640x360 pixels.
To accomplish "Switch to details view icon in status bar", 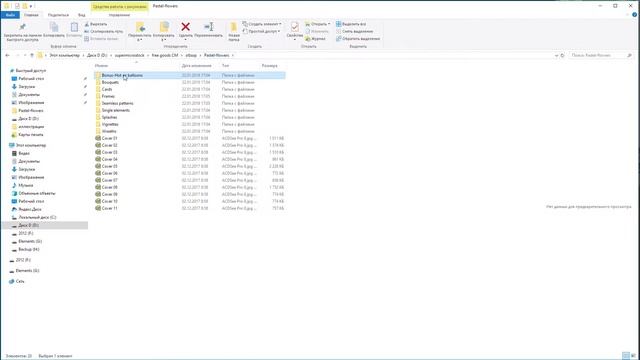I will (x=626, y=356).
